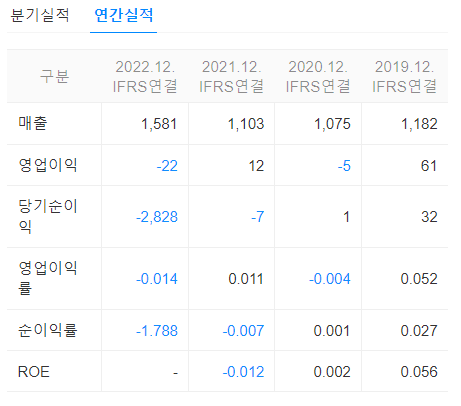The height and width of the screenshot is (406, 461).
Task: Click the 순이익률 value 0.001
Action: tap(332, 331)
